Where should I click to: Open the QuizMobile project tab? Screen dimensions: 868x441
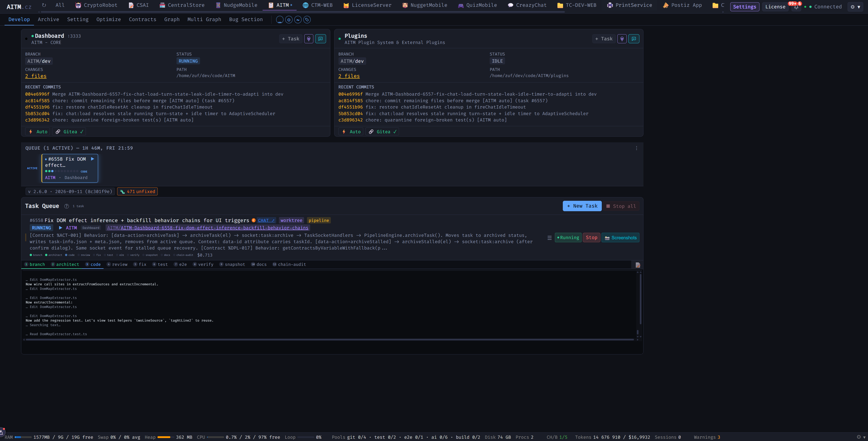tap(477, 5)
